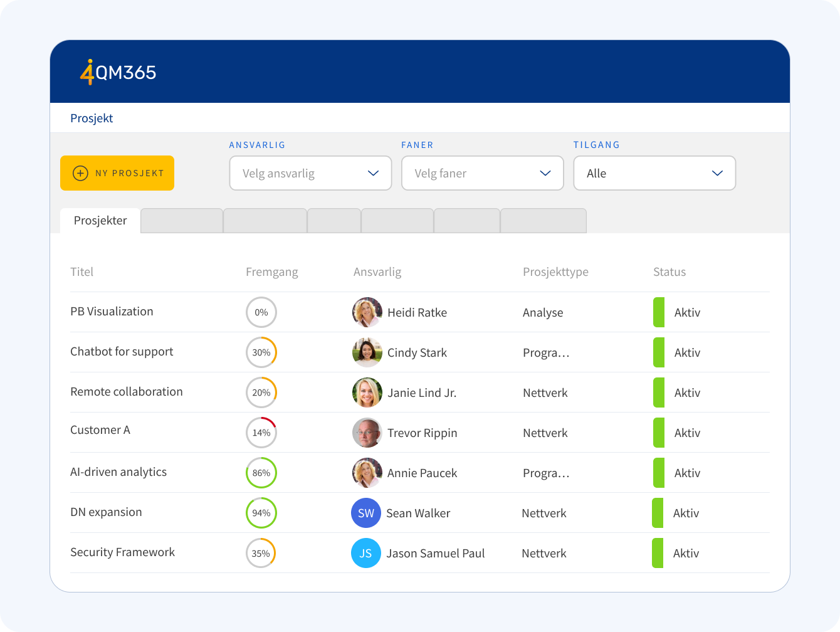
Task: Open the Remote collaboration project
Action: pos(127,392)
